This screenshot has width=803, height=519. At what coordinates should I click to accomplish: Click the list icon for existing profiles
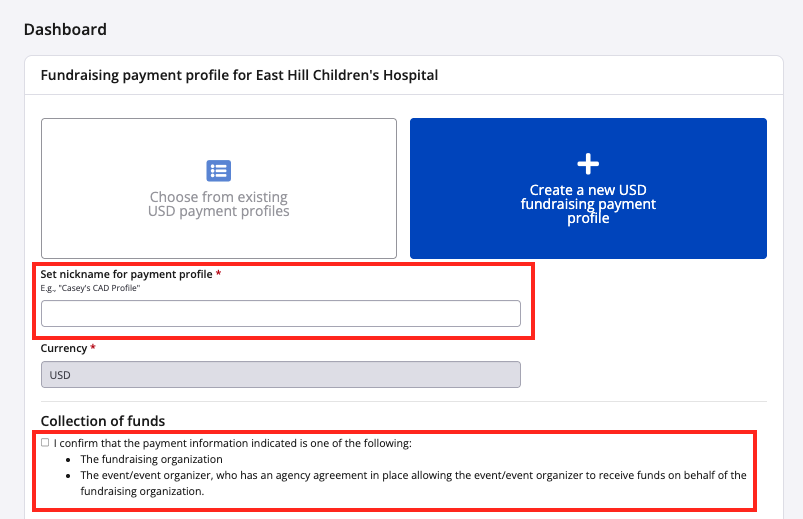[218, 170]
